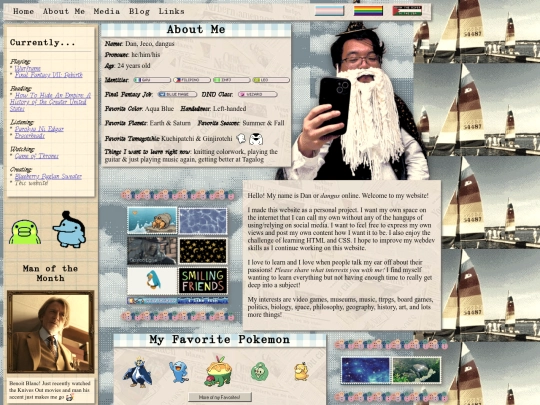The width and height of the screenshot is (540, 405).
Task: Click the Psyduck Pokemon sprite
Action: click(x=301, y=372)
